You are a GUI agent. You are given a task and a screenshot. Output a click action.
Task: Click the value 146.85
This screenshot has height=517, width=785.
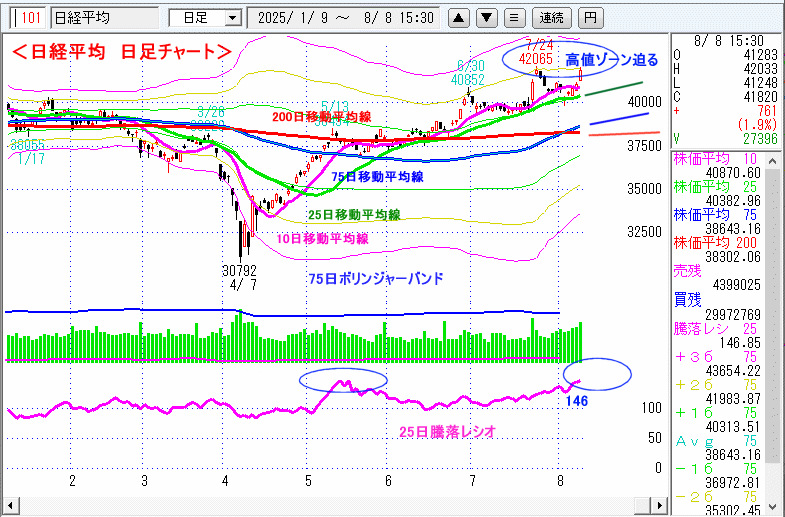point(740,343)
